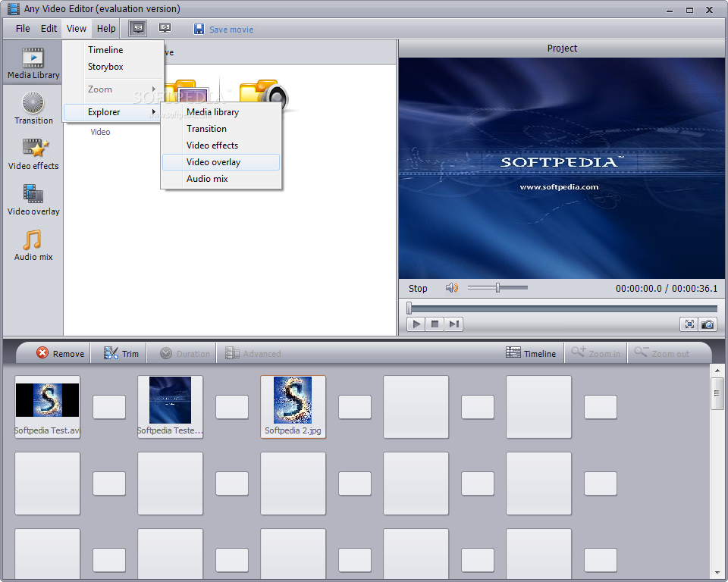Click the storybox vertical scrollbar thumb
This screenshot has width=728, height=582.
click(x=717, y=393)
